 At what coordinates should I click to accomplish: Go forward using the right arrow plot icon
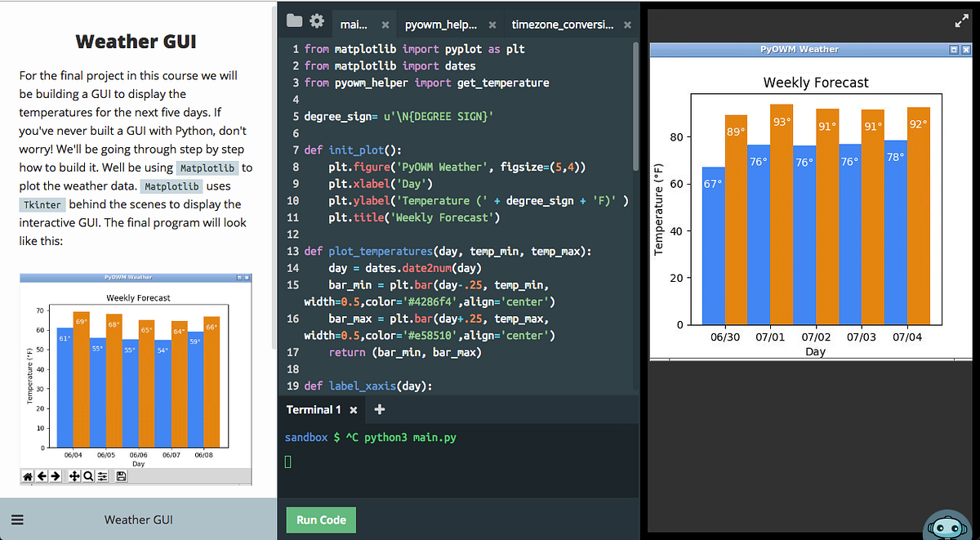(55, 475)
